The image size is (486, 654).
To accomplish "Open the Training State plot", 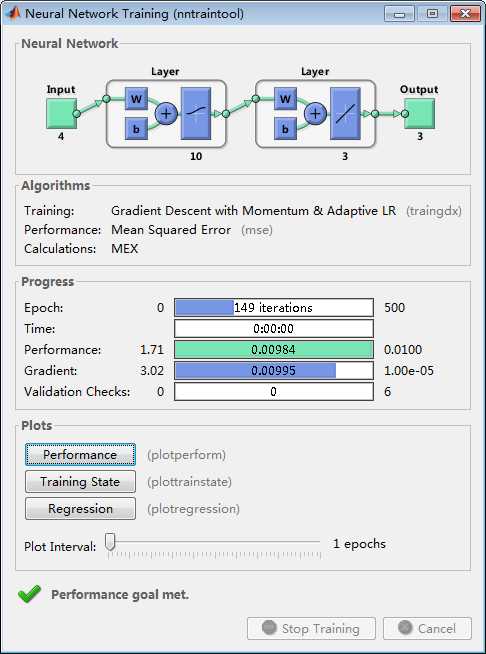I will (81, 482).
